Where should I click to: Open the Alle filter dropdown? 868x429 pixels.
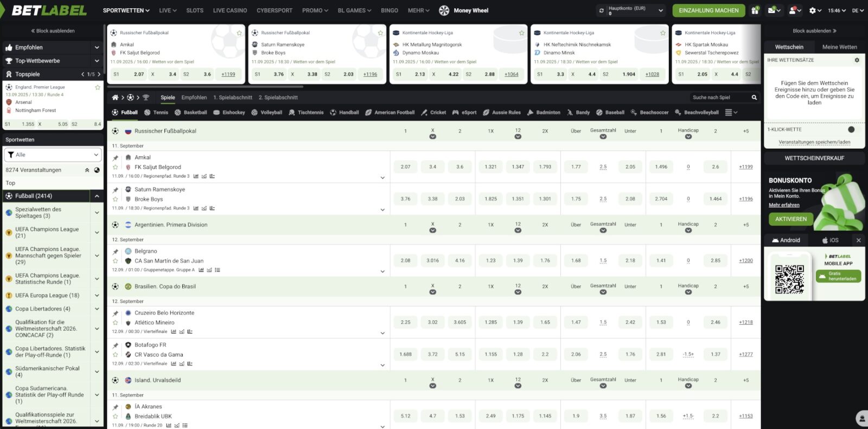53,155
